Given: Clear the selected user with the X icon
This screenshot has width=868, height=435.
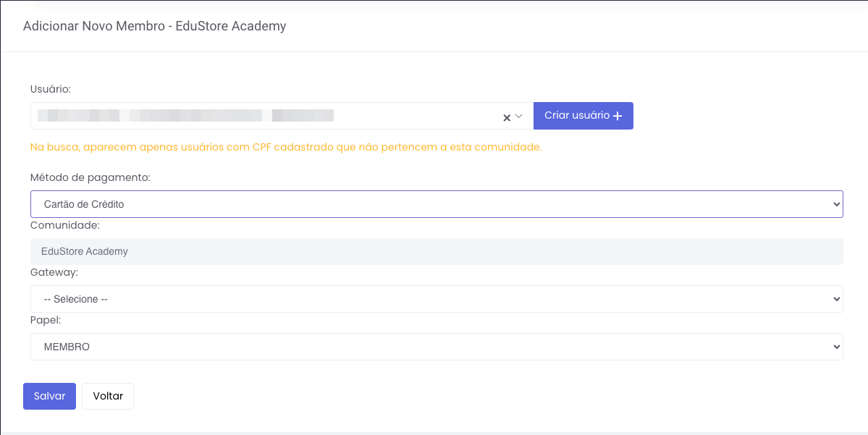Looking at the screenshot, I should coord(507,117).
